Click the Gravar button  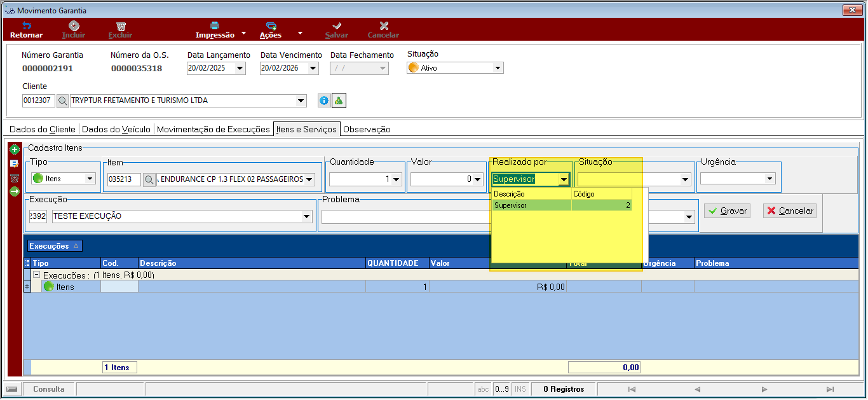[727, 210]
